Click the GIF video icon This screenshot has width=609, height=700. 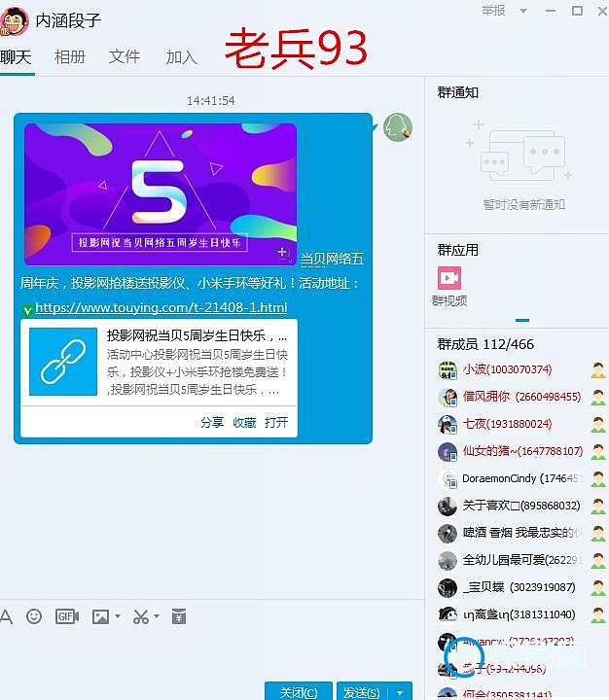[67, 616]
